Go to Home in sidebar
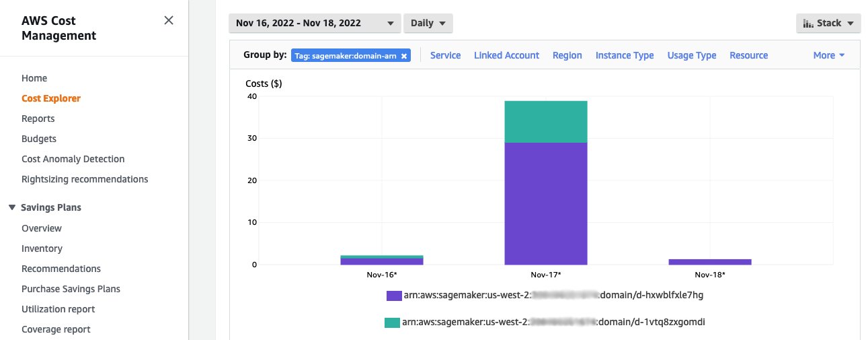Image resolution: width=868 pixels, height=340 pixels. pos(34,78)
